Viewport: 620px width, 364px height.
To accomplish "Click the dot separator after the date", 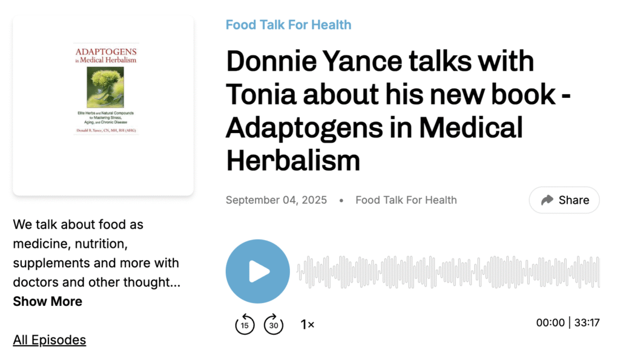I will [x=341, y=200].
